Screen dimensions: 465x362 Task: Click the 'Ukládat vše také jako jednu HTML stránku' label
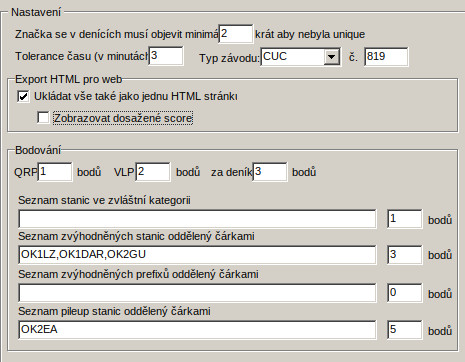tap(136, 96)
